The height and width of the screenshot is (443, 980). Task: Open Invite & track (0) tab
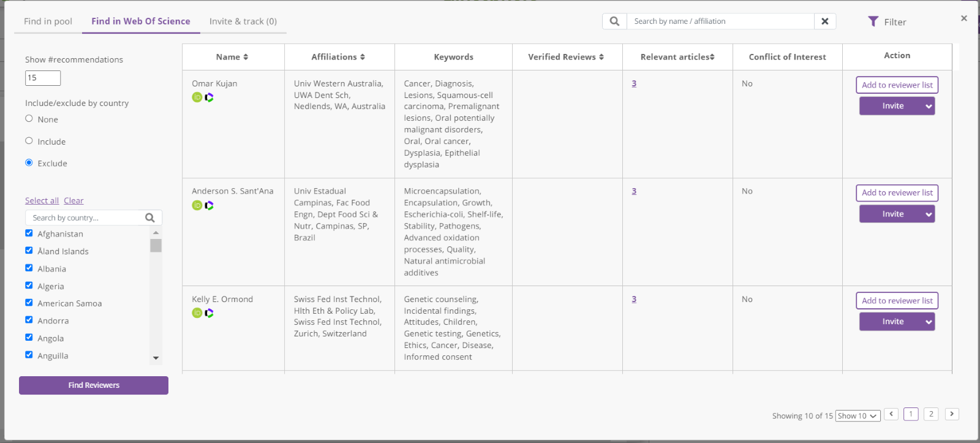(x=243, y=21)
